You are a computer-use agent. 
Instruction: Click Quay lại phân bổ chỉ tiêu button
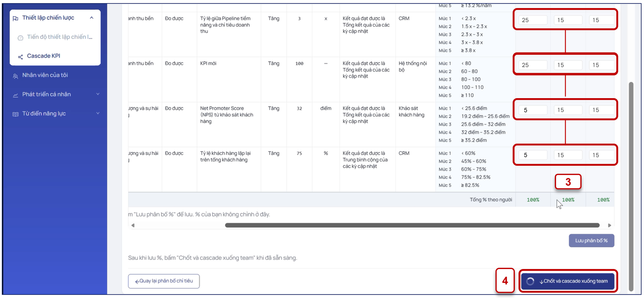(x=164, y=281)
